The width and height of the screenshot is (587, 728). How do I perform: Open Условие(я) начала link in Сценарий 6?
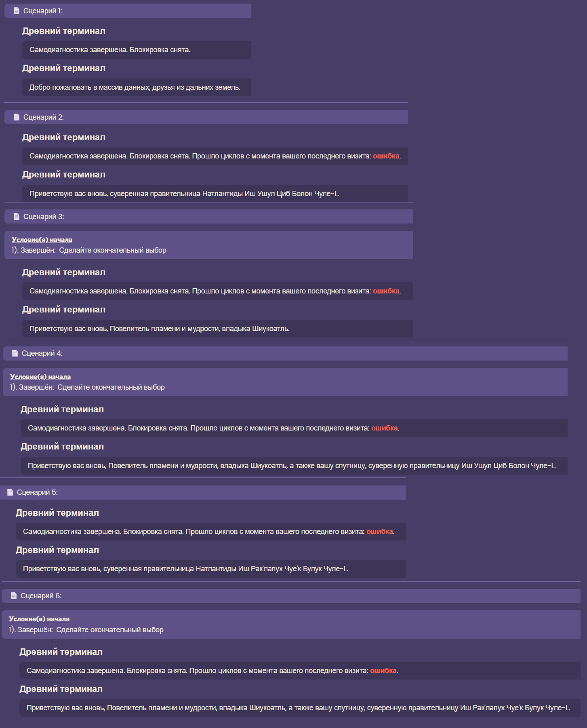39,619
